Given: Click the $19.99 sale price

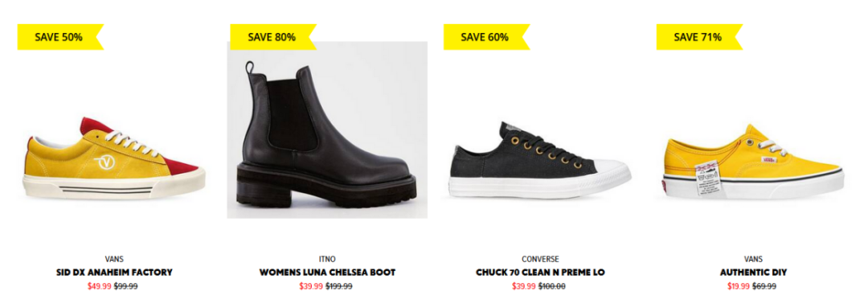Looking at the screenshot, I should (x=739, y=286).
